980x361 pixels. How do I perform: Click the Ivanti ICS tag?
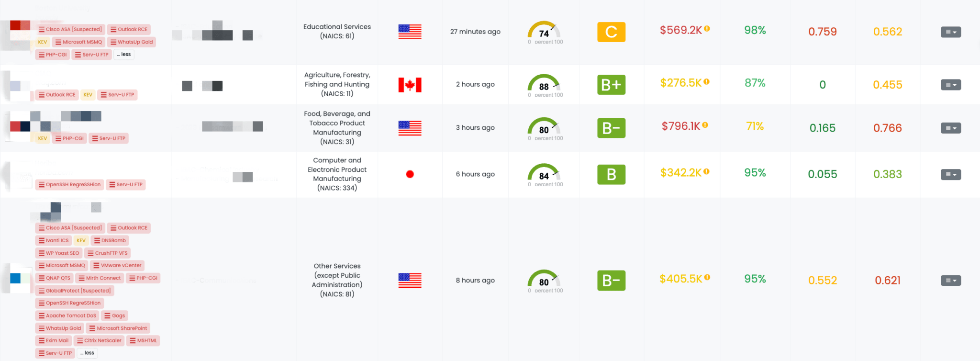(x=54, y=240)
